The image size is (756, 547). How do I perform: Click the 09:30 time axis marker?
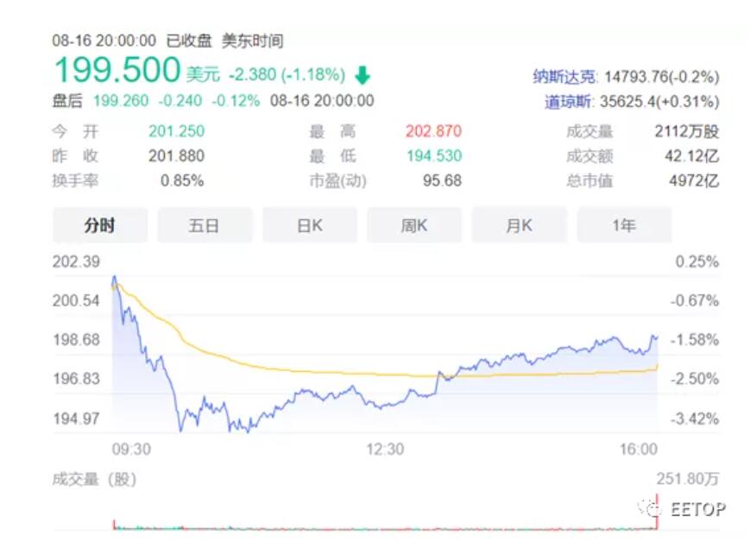pyautogui.click(x=131, y=450)
